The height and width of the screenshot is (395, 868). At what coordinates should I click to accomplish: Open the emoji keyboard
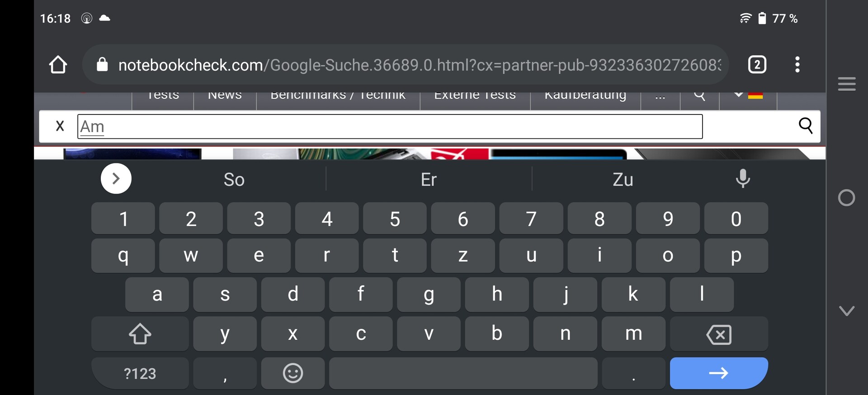293,373
